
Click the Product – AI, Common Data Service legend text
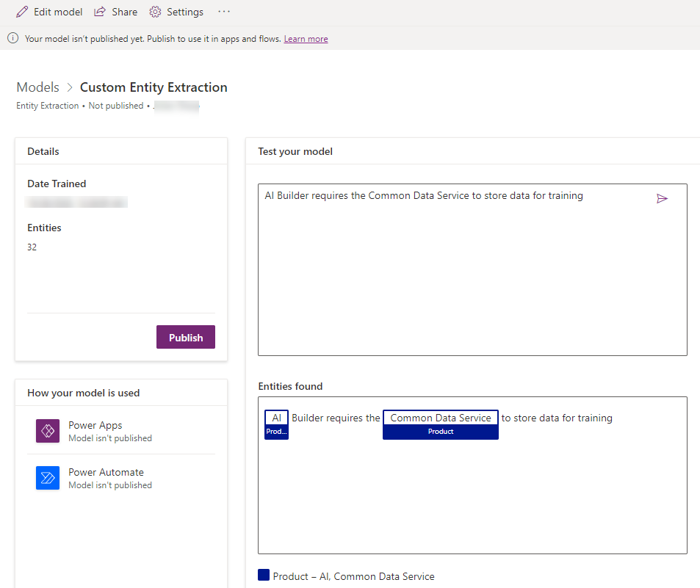pyautogui.click(x=353, y=576)
